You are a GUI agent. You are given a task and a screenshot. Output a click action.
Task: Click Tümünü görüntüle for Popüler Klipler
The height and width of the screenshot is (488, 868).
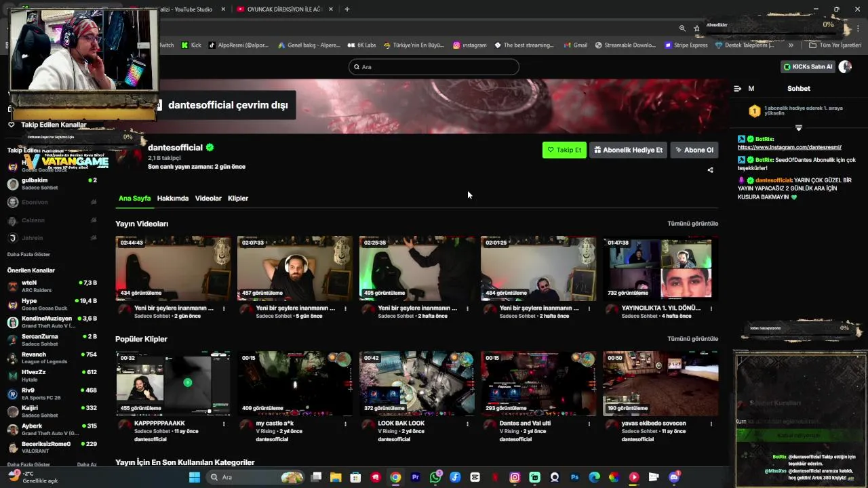(692, 338)
